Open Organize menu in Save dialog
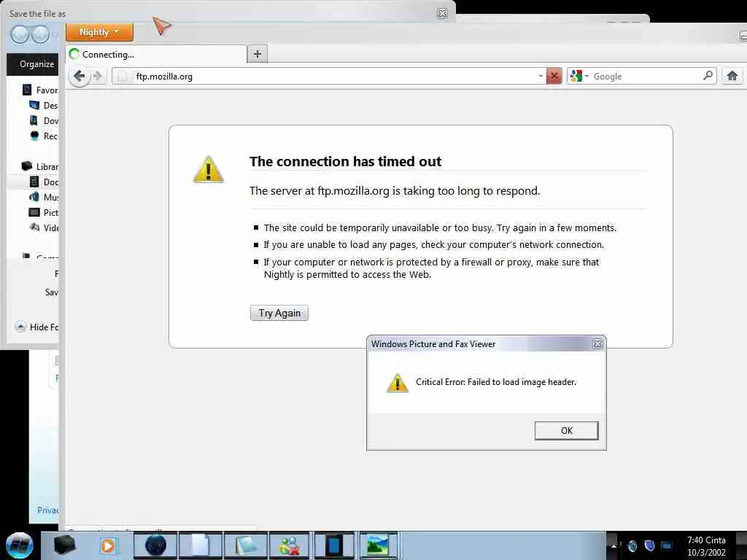The width and height of the screenshot is (747, 560). (36, 64)
